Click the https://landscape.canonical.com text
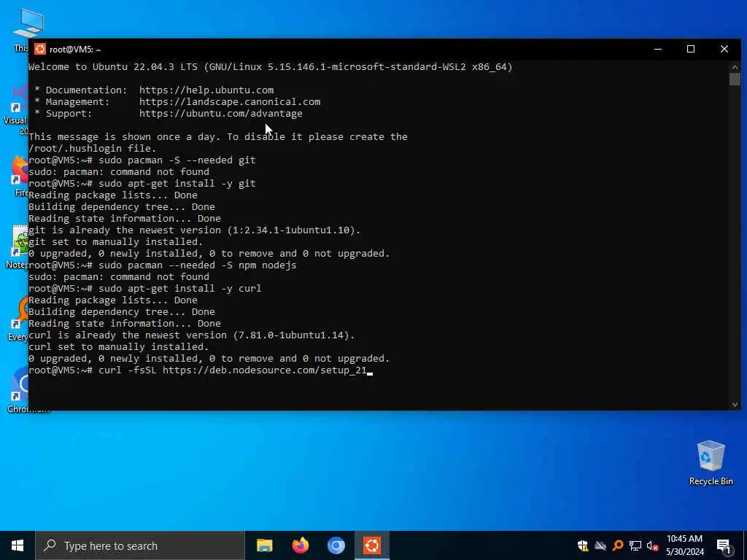The width and height of the screenshot is (747, 560). (x=230, y=101)
